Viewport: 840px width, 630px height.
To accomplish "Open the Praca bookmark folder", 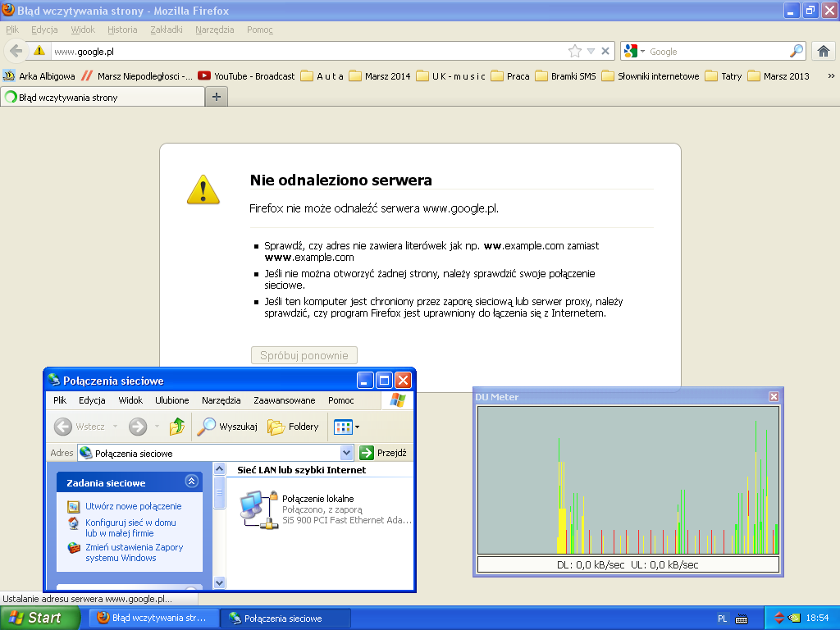I will click(x=510, y=76).
